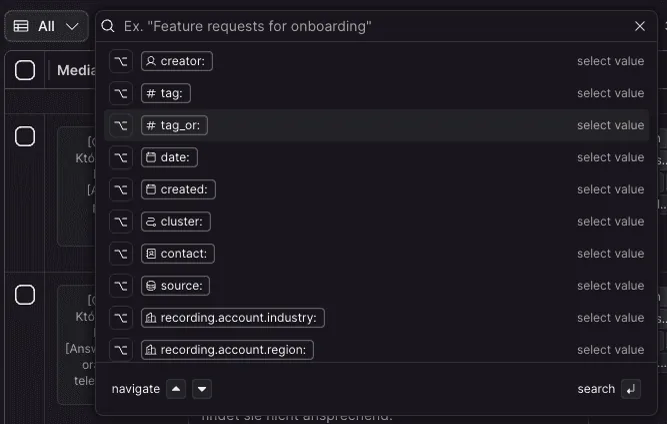Clear search with the X icon
The width and height of the screenshot is (667, 424).
click(640, 26)
